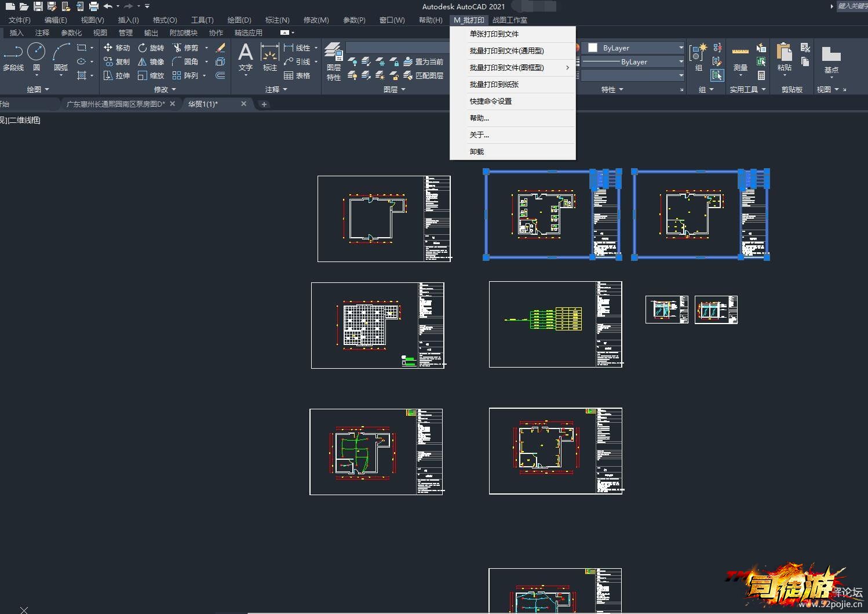Screen dimensions: 868x614
Task: Expand the Modify (修改) panel
Action: tap(165, 89)
